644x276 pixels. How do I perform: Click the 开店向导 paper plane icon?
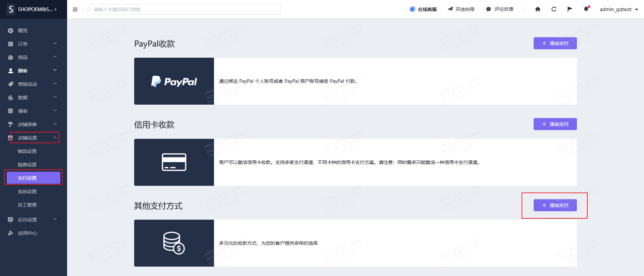[450, 9]
